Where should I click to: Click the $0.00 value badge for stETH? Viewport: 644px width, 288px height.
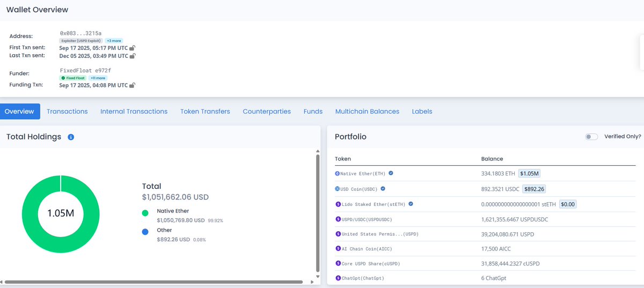[x=568, y=204]
